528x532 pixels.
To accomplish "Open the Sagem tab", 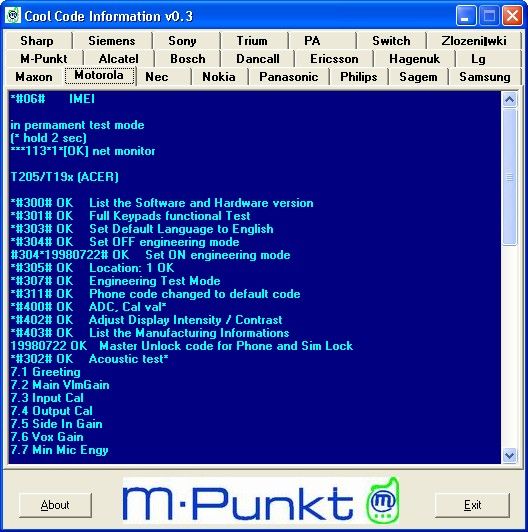I will click(418, 77).
